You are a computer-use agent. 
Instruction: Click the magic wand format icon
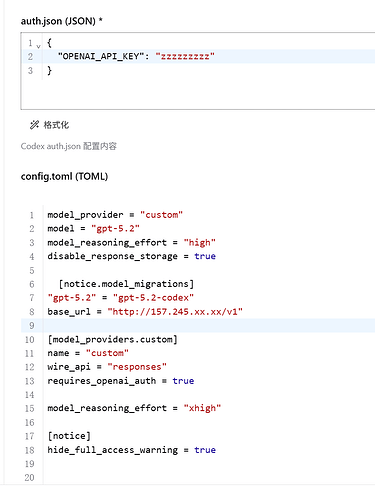pos(34,125)
